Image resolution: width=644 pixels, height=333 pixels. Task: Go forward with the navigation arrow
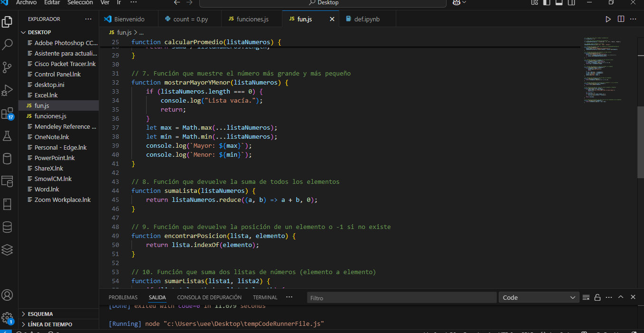point(189,2)
